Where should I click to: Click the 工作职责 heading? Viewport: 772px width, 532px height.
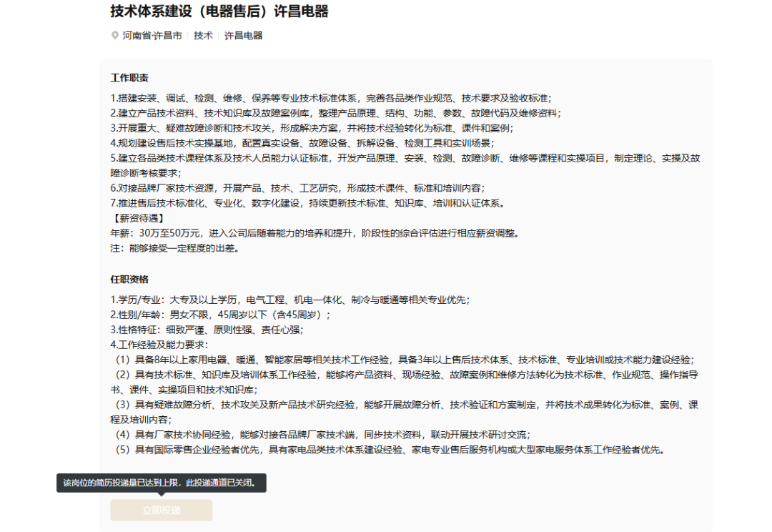pos(129,78)
